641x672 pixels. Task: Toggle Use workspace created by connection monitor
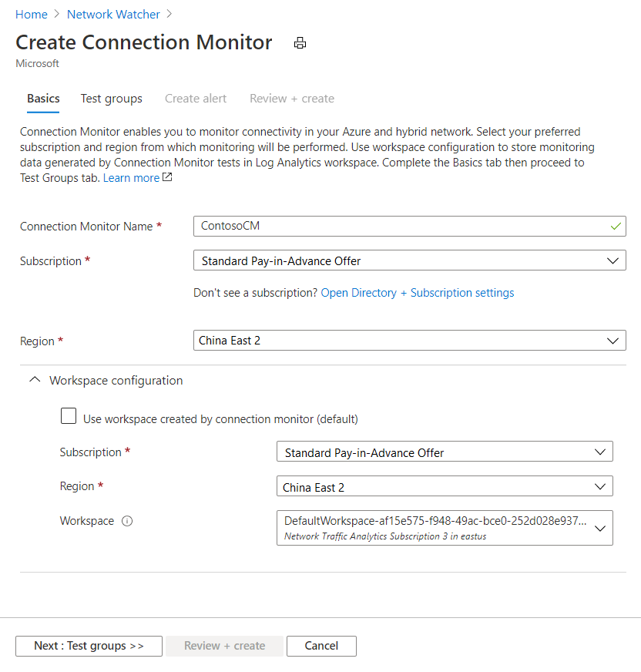[x=69, y=417]
